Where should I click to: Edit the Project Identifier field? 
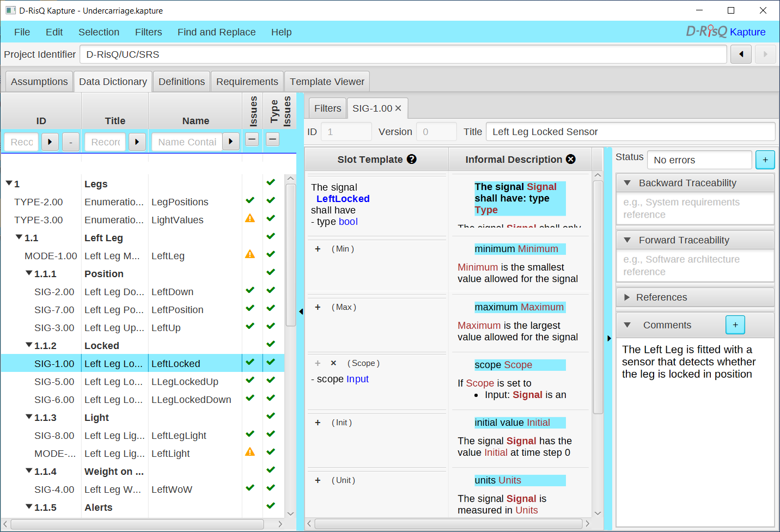tap(403, 54)
